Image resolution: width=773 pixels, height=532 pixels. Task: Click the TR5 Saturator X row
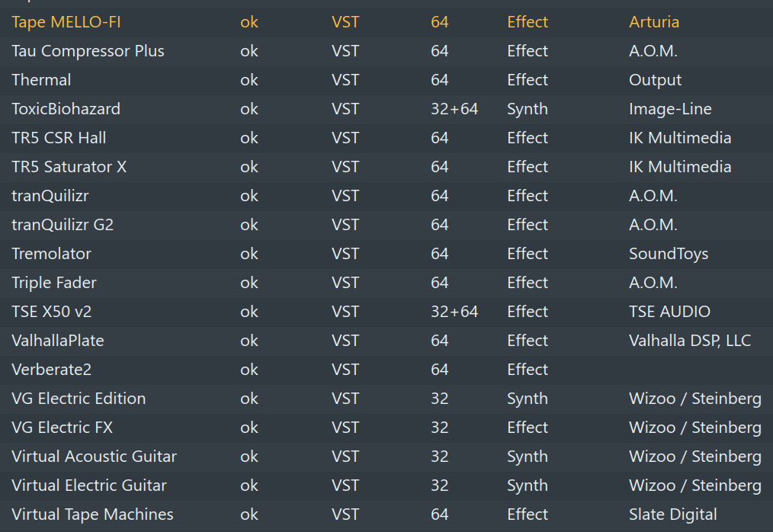click(69, 167)
